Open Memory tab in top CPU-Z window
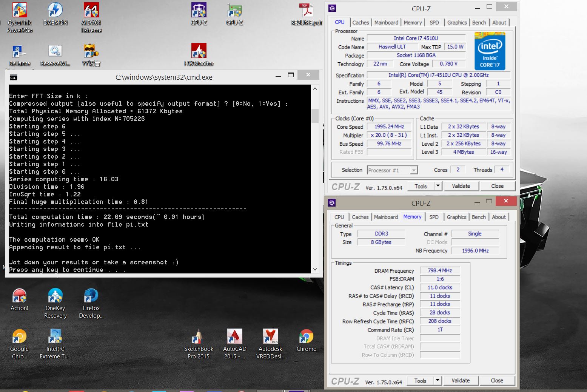 coord(413,23)
